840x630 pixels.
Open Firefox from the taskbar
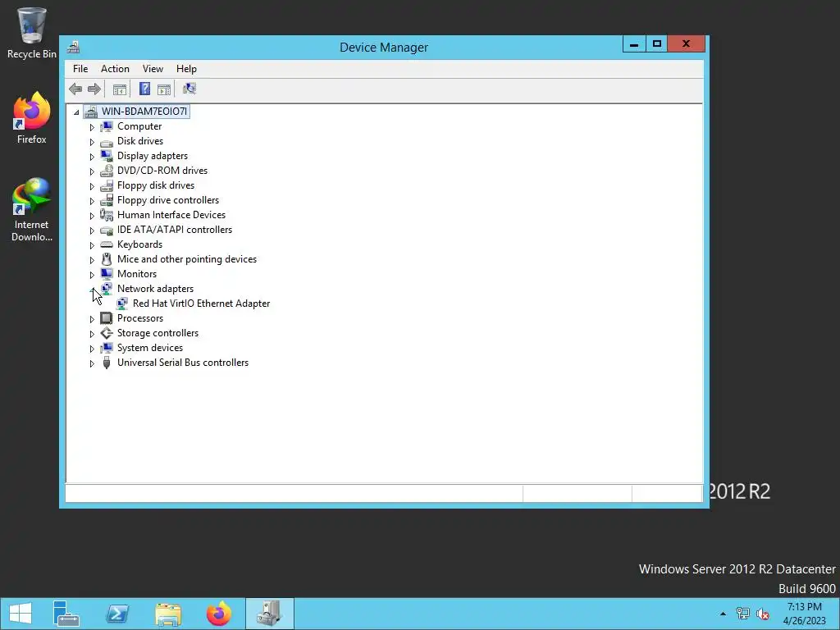(x=219, y=614)
